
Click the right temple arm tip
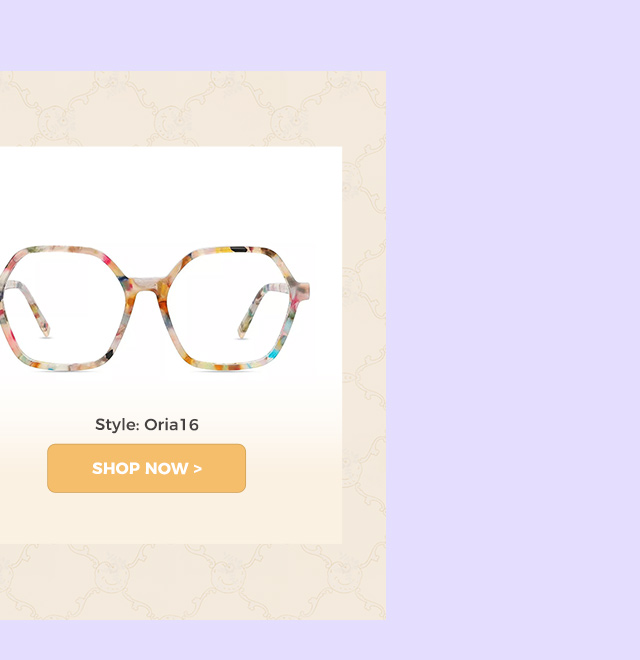coord(242,334)
